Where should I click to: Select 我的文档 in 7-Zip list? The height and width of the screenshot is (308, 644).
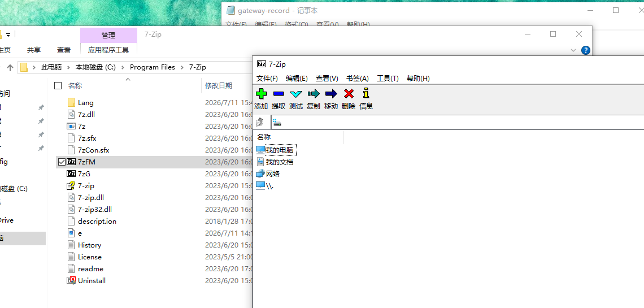tap(275, 162)
